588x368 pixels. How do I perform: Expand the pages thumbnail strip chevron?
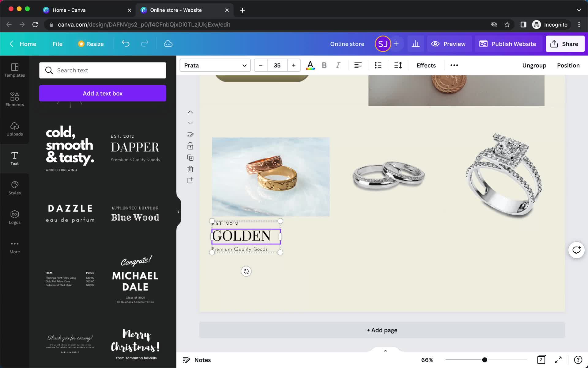click(385, 351)
